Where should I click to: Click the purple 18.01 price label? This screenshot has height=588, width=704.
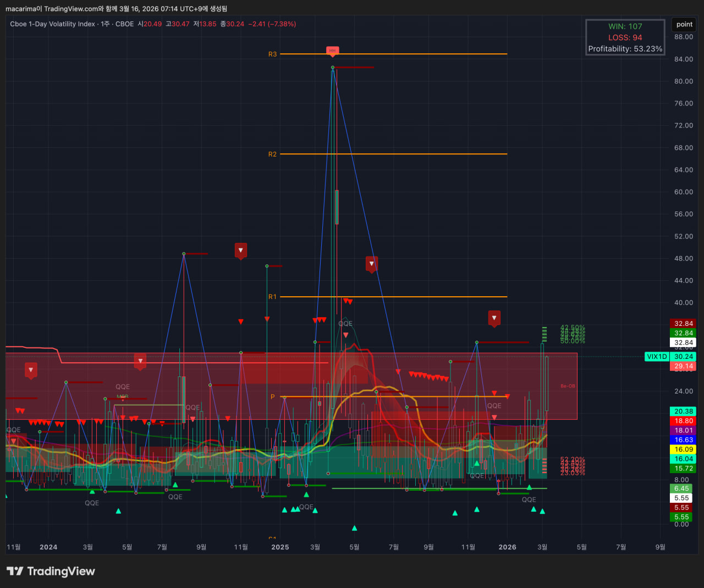[683, 430]
